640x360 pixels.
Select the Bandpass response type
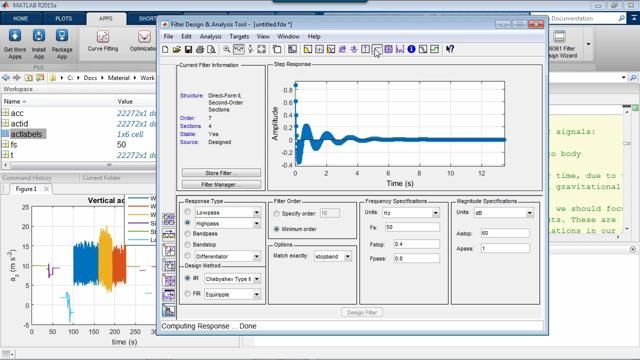[x=187, y=234]
